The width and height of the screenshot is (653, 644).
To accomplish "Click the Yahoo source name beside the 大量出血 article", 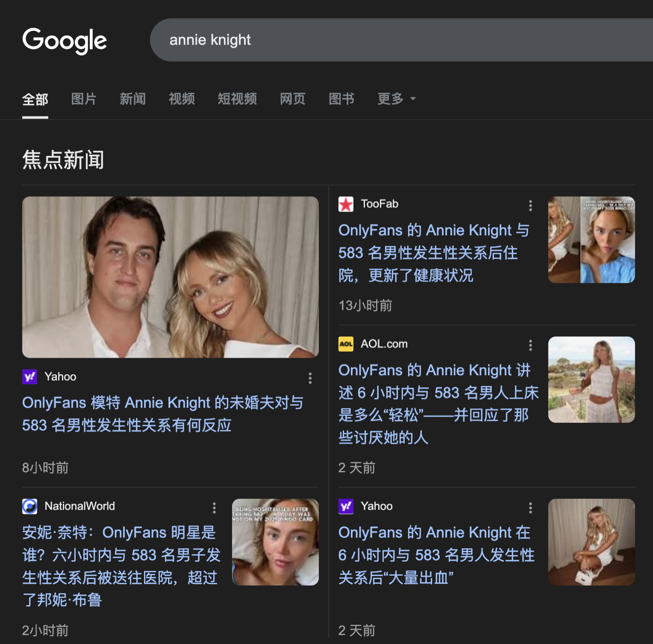I will [x=377, y=507].
